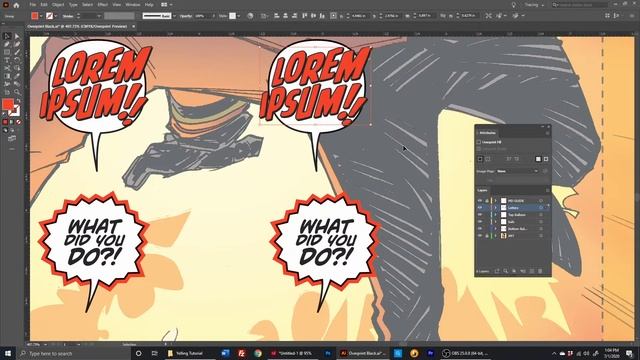
Task: Enable the Overprint Fill checkbox
Action: pos(479,142)
